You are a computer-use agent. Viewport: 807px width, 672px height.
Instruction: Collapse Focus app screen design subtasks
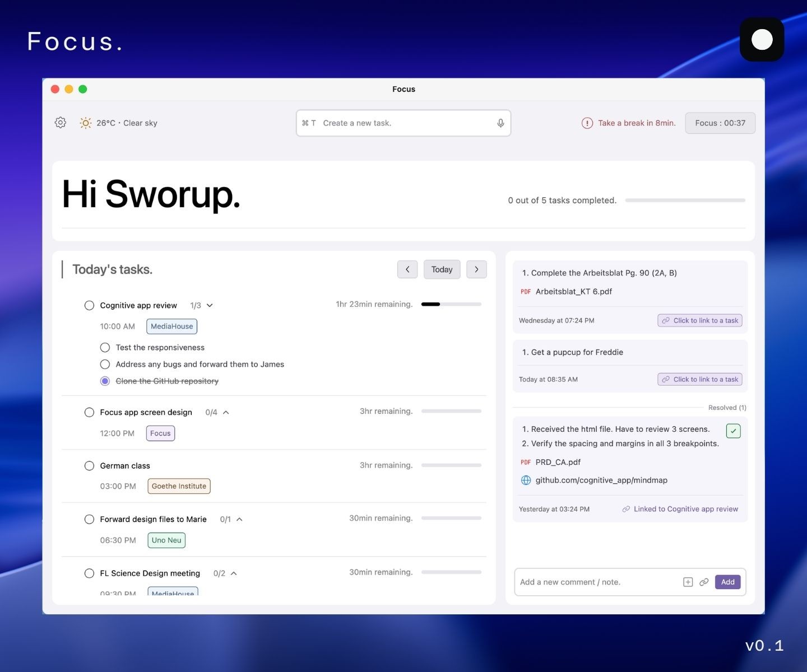(x=226, y=412)
